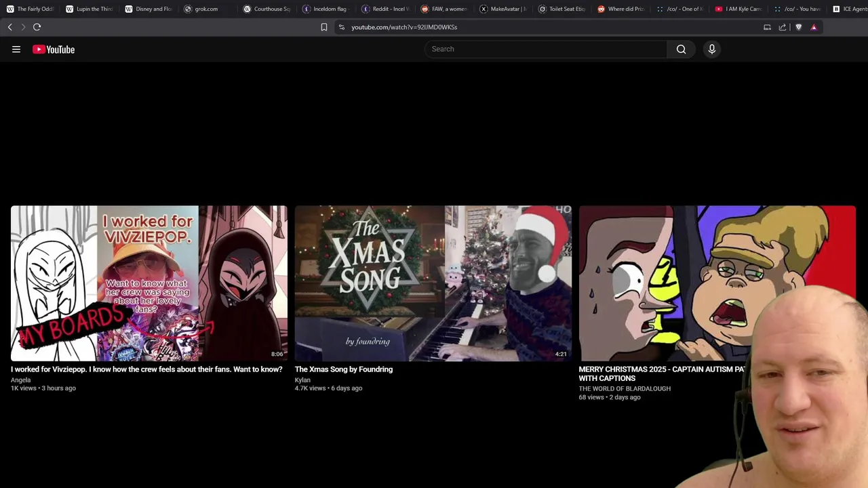This screenshot has height=488, width=868.
Task: Click '4.7K views • 6 days ago' text
Action: (329, 388)
